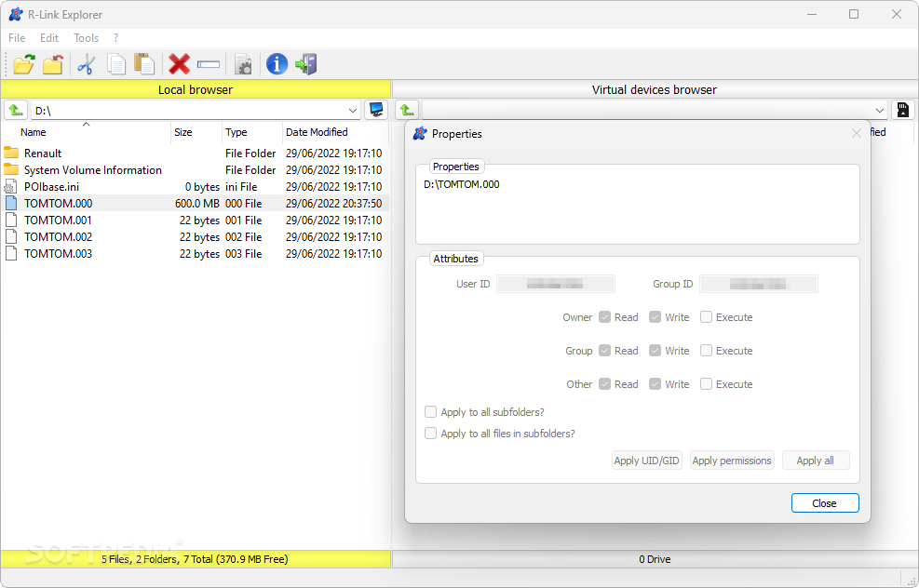Image resolution: width=919 pixels, height=588 pixels.
Task: Click the Apply UID/GID button
Action: tap(646, 461)
